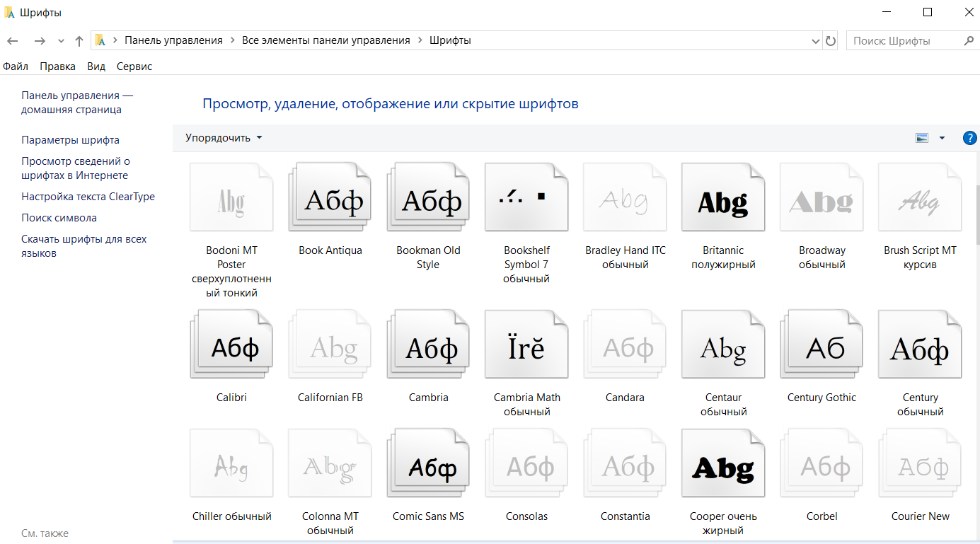Select the Century Gothic font icon
The image size is (980, 544).
click(x=822, y=344)
